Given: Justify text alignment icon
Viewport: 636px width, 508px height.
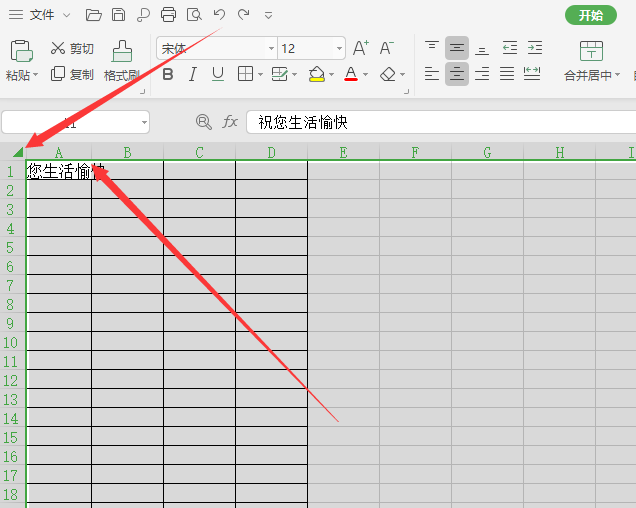Looking at the screenshot, I should coord(507,74).
